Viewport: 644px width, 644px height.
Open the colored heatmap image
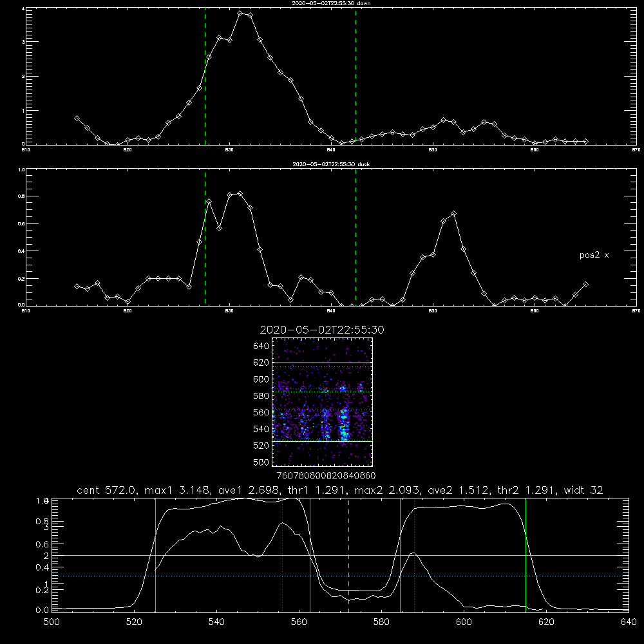[322, 402]
